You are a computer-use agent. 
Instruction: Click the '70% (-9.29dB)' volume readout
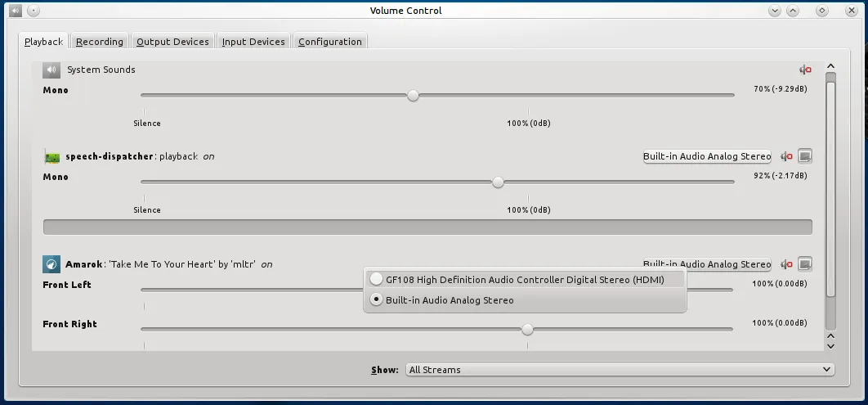click(x=780, y=88)
